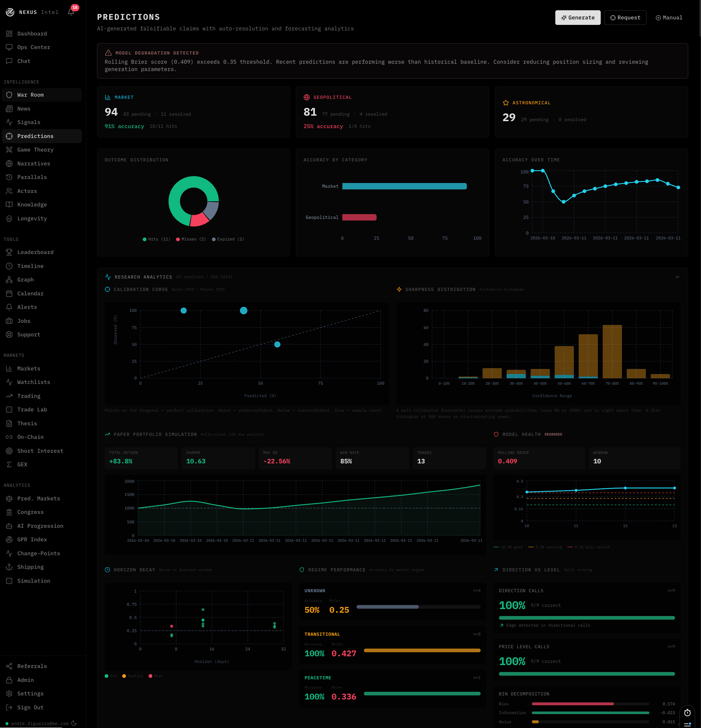This screenshot has height=728, width=701.
Task: Click the Narratives globe icon
Action: 9,164
